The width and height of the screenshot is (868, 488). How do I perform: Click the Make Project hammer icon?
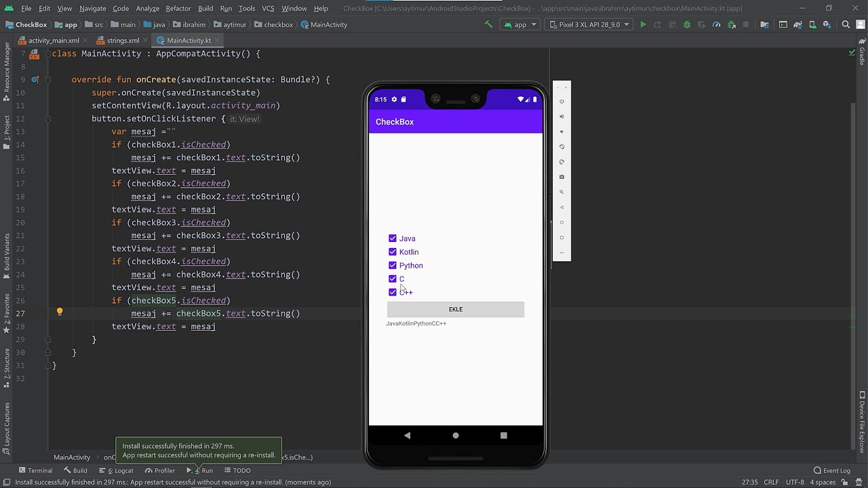[x=488, y=24]
